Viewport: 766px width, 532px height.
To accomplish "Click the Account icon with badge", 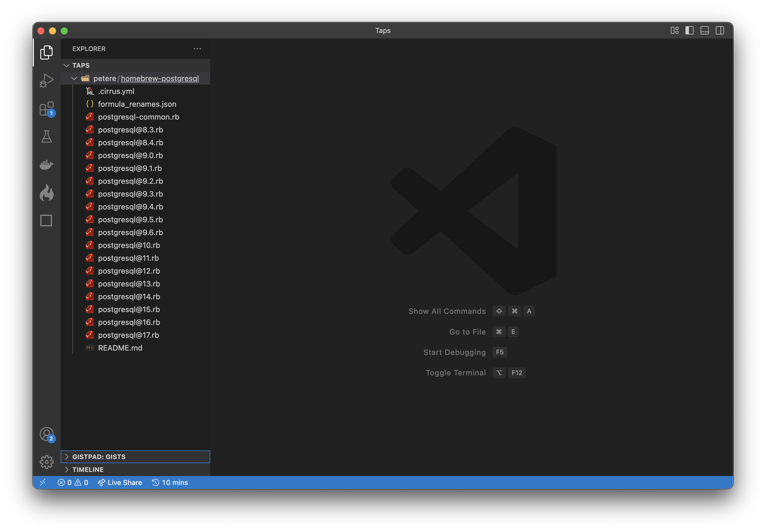I will point(47,435).
